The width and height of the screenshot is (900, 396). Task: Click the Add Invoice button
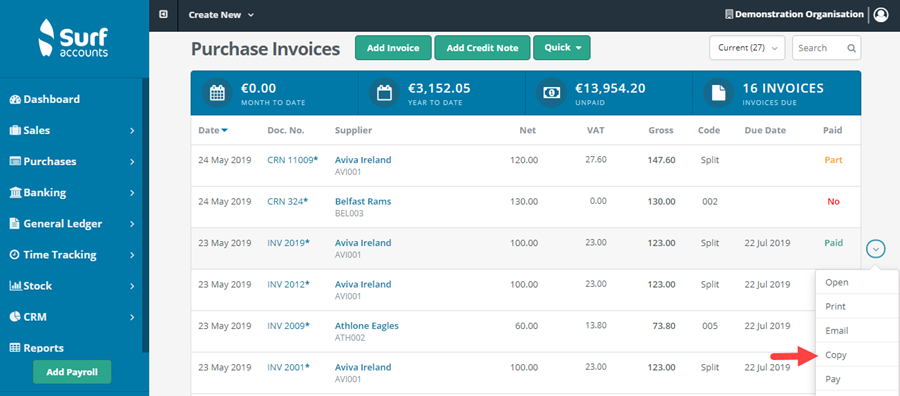point(393,48)
